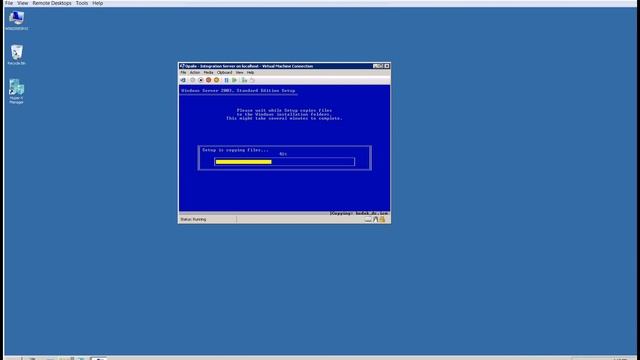Viewport: 640px width, 360px height.
Task: Click the 'Setup is copying files...' text
Action: [x=236, y=150]
